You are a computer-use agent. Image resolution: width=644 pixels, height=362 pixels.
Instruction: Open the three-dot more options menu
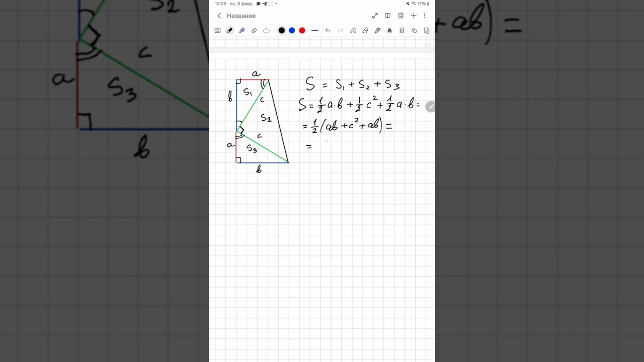click(x=425, y=16)
